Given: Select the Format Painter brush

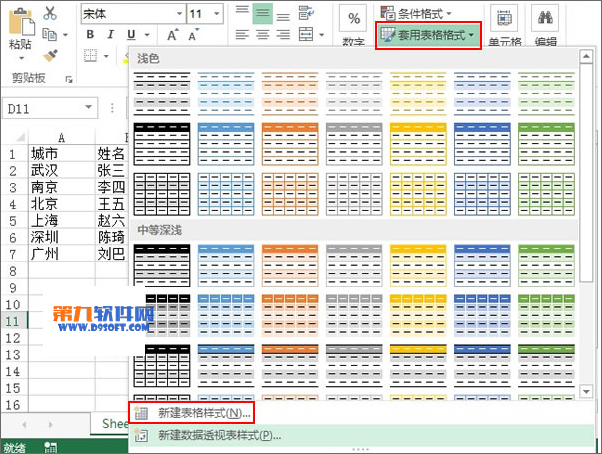Looking at the screenshot, I should coord(50,56).
